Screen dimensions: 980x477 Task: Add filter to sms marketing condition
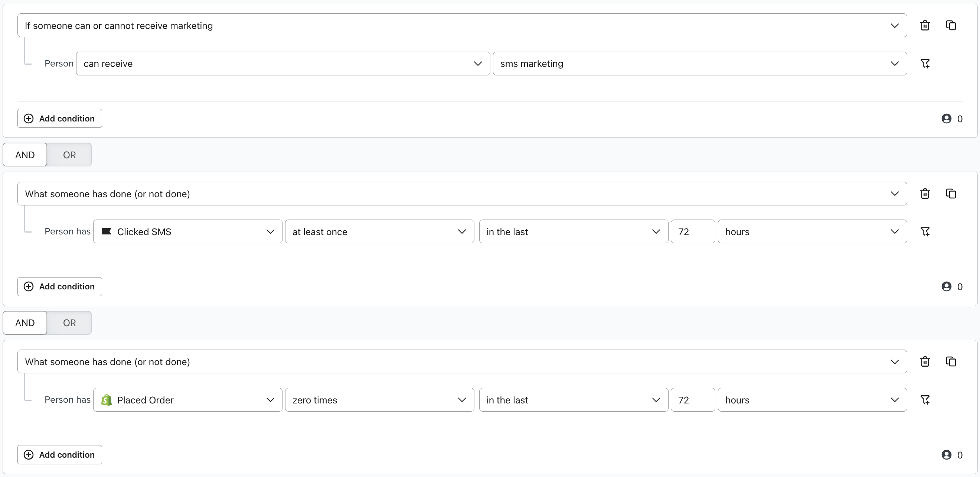[x=925, y=64]
